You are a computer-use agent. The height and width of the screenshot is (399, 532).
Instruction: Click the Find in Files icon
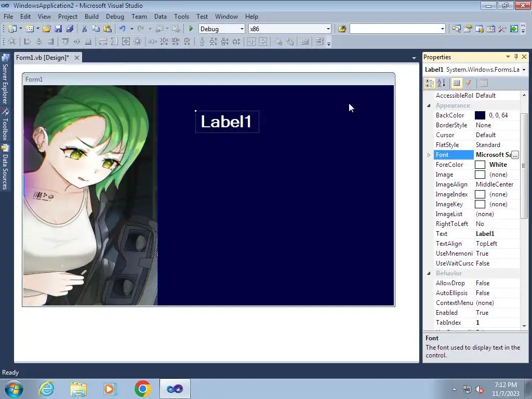coord(342,29)
